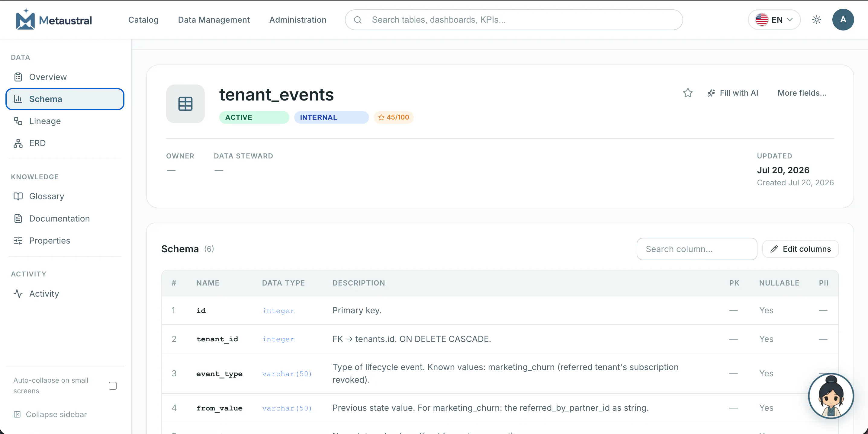This screenshot has width=868, height=434.
Task: Focus the global search tables field
Action: [513, 20]
